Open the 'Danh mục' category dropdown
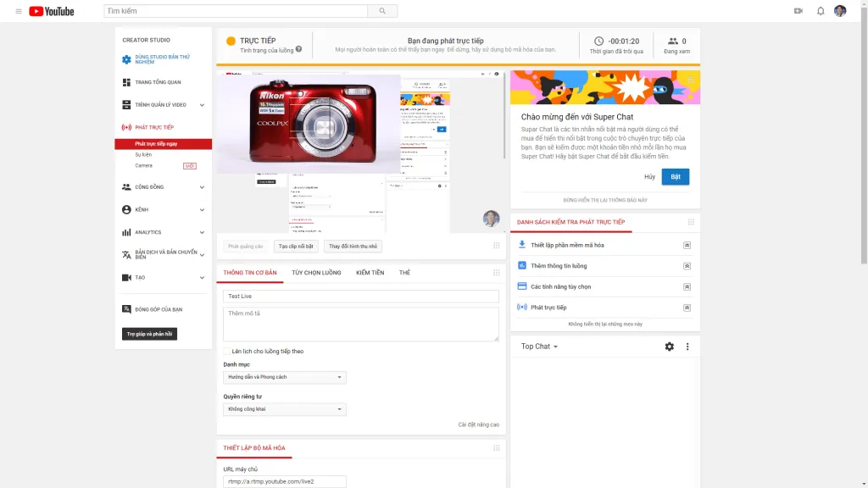The image size is (868, 488). click(285, 377)
